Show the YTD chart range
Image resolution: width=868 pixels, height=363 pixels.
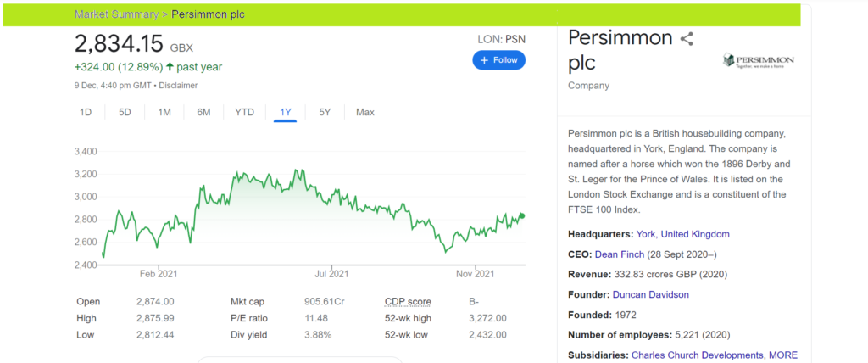pyautogui.click(x=244, y=112)
